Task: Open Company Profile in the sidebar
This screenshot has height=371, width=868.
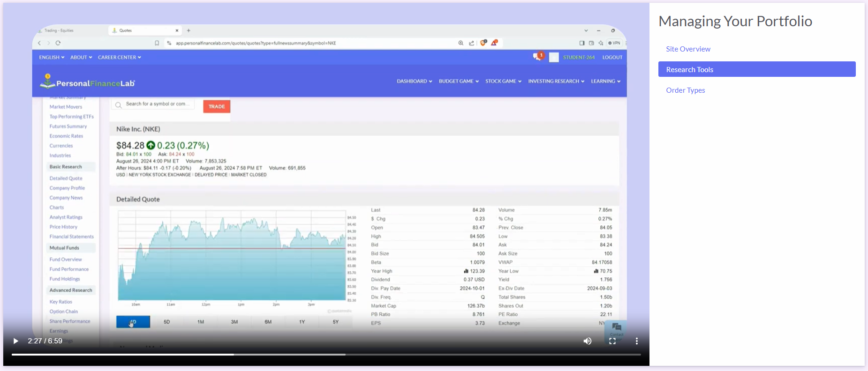Action: (67, 188)
